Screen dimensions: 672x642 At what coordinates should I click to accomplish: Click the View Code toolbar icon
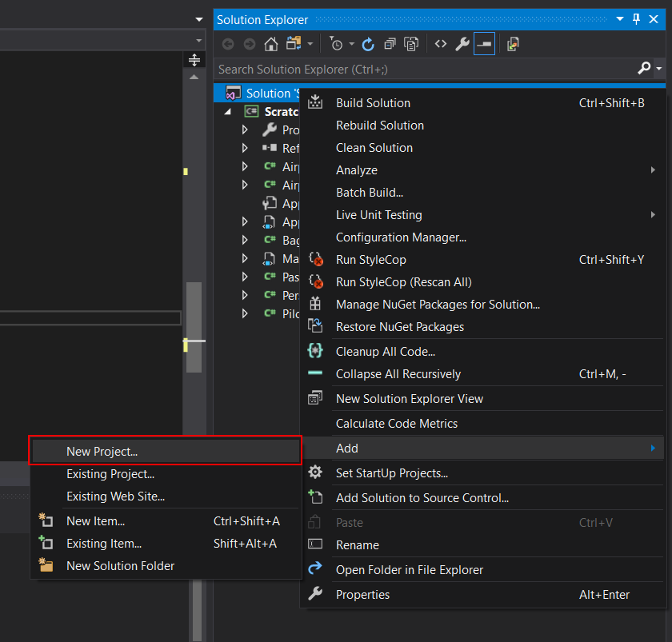[441, 44]
